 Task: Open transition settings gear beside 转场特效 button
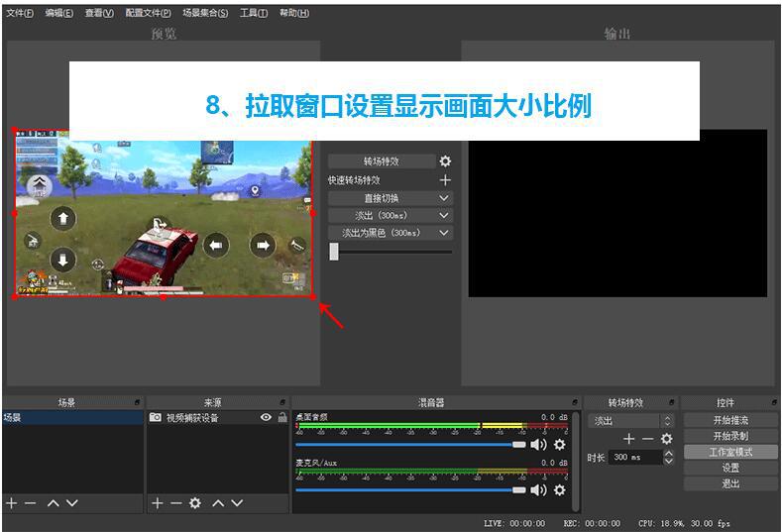(445, 161)
